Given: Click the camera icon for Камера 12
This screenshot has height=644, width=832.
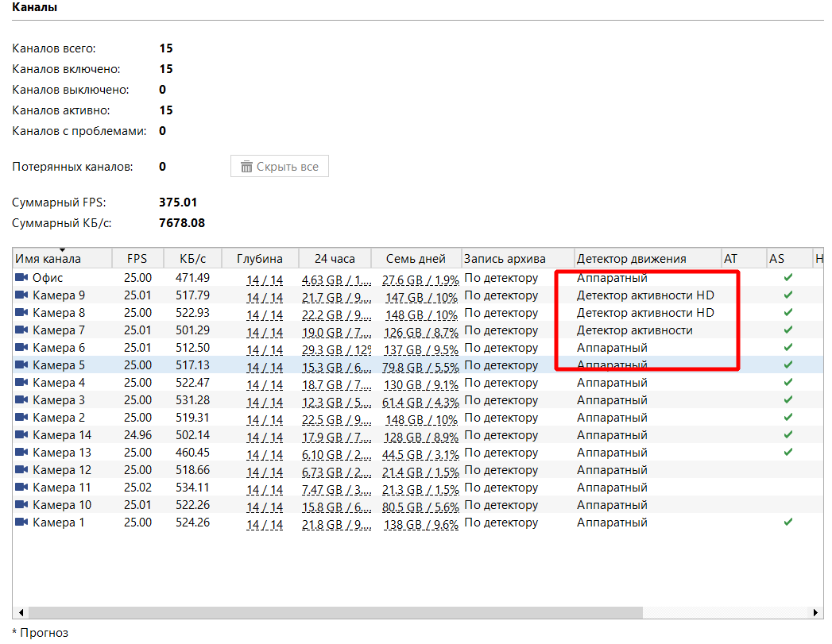Looking at the screenshot, I should click(21, 470).
